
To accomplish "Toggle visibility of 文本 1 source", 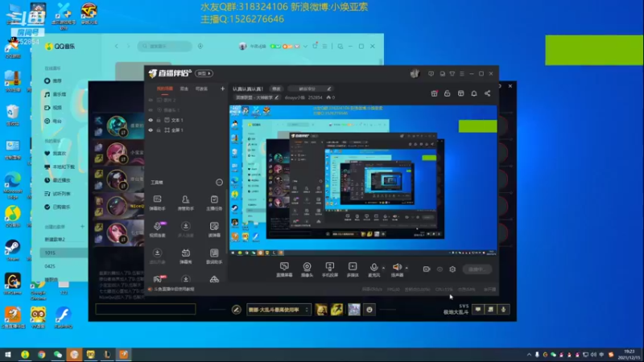I will point(151,120).
